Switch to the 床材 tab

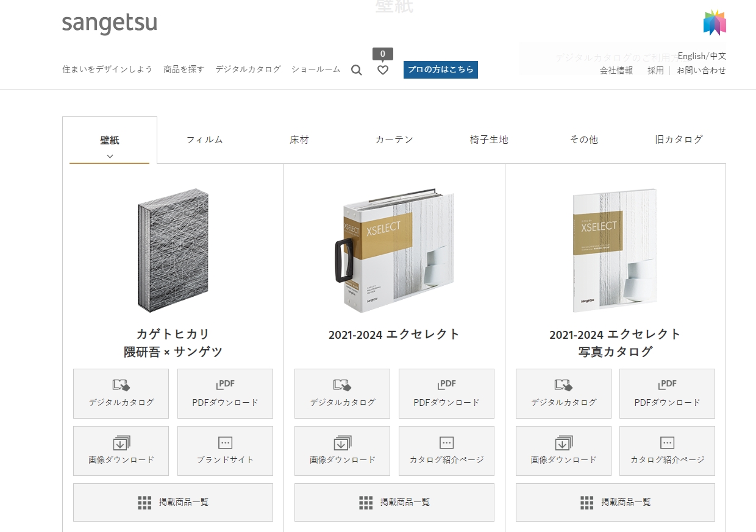(299, 140)
